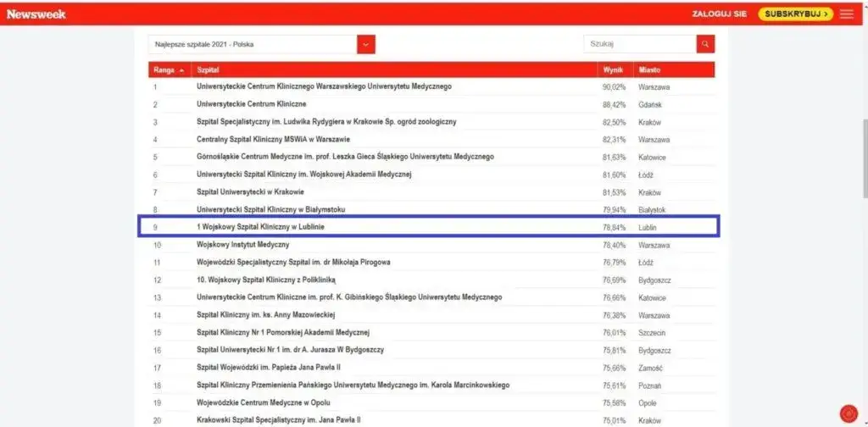This screenshot has height=427, width=868.
Task: Select Szpital Kliniczny Nr 1 Pomorskiej Akademii Medycznej
Action: tap(283, 332)
